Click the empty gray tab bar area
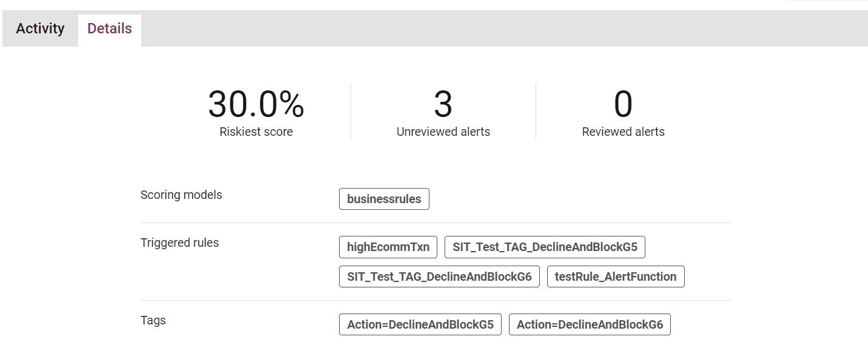The image size is (868, 362). pos(503,28)
